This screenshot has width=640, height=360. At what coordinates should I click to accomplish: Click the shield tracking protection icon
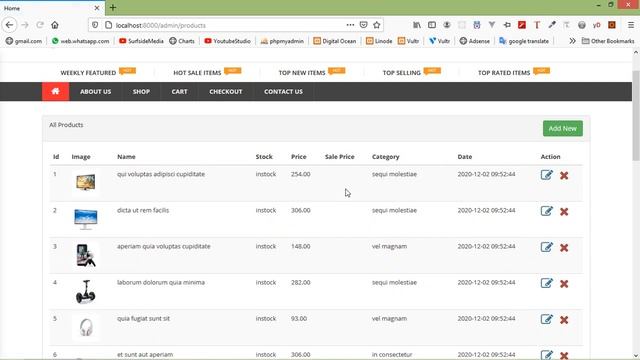95,25
